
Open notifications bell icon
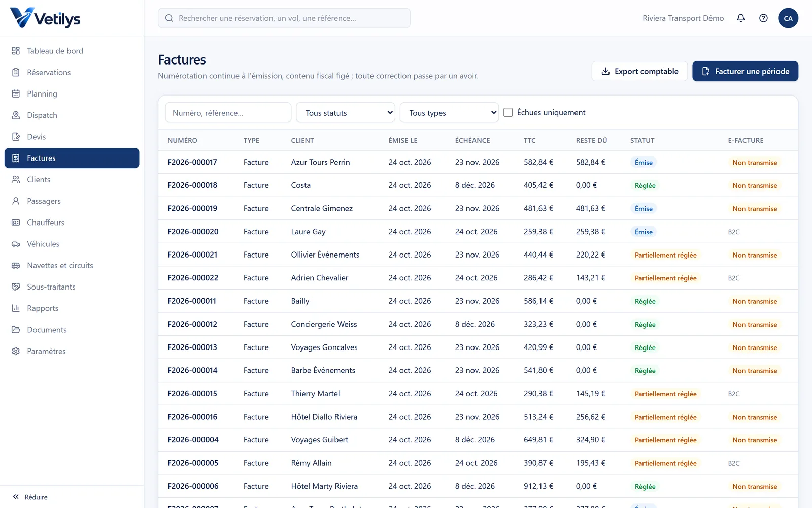pos(741,18)
